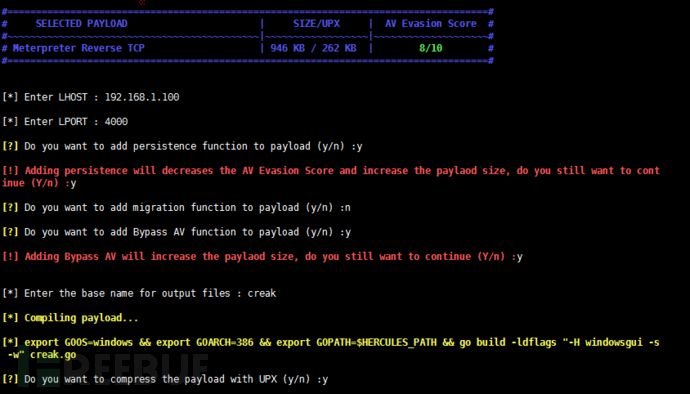Click the AV Evasion Score column header
Screen dimensions: 690x394
pyautogui.click(x=431, y=24)
